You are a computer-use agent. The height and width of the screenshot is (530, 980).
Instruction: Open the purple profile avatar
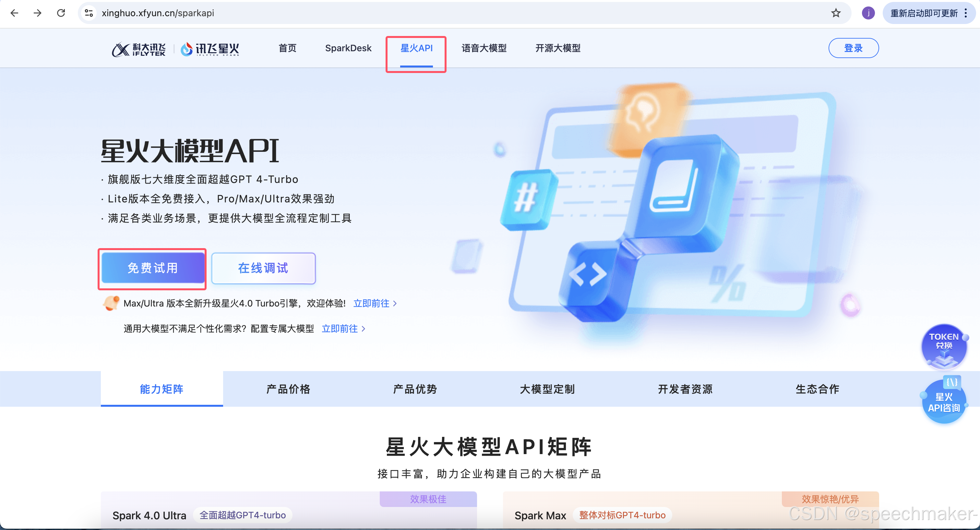click(x=868, y=13)
